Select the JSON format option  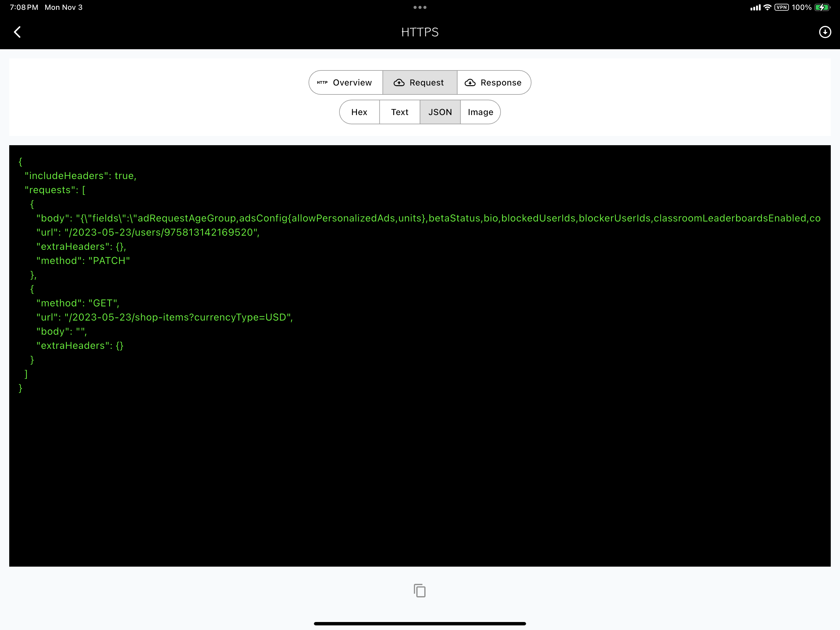pos(440,112)
